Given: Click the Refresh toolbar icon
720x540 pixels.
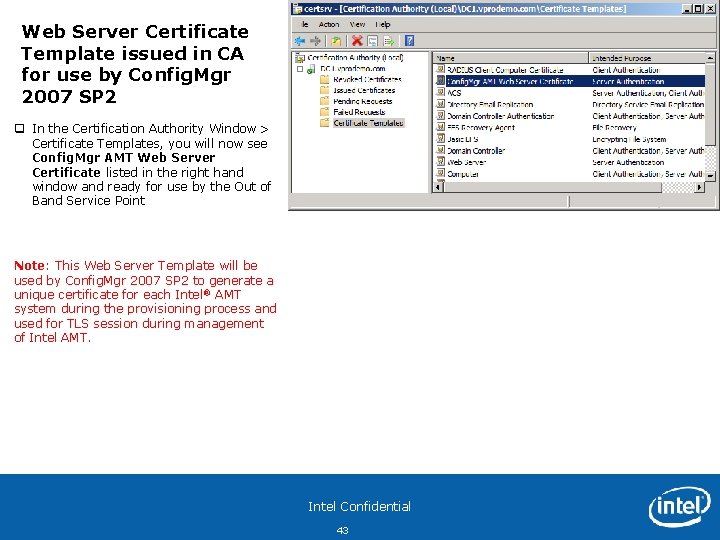Looking at the screenshot, I should click(373, 41).
